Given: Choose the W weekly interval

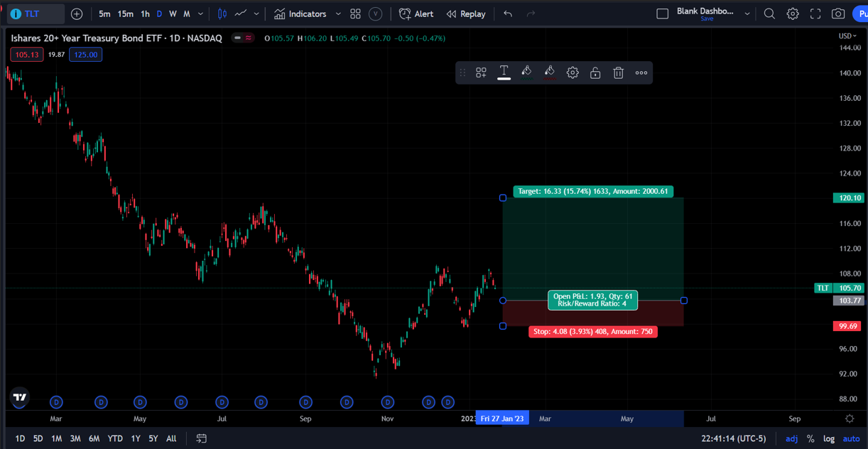Looking at the screenshot, I should click(173, 13).
